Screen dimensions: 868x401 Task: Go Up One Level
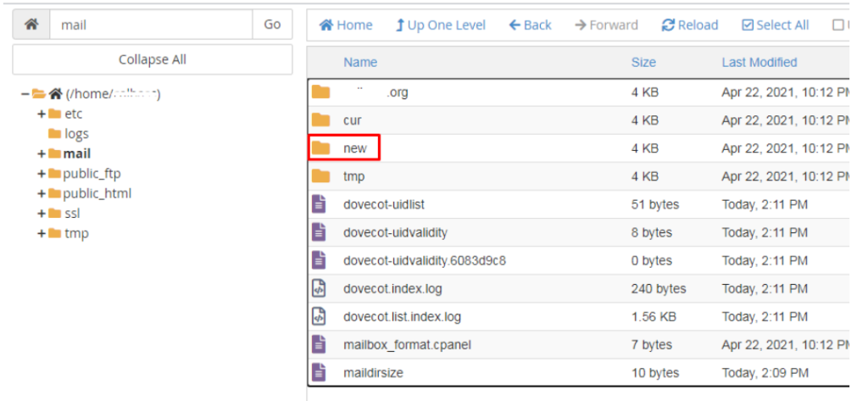tap(441, 25)
